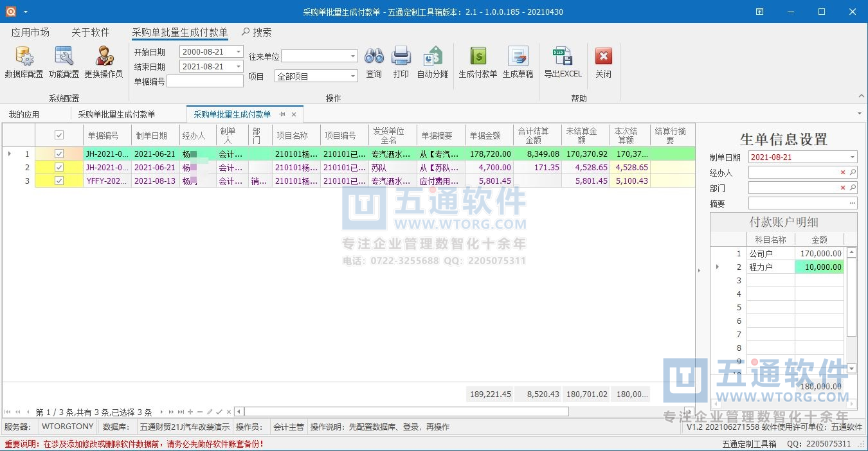Search 经办人 with the magnifier icon
This screenshot has height=451, width=868.
point(853,173)
